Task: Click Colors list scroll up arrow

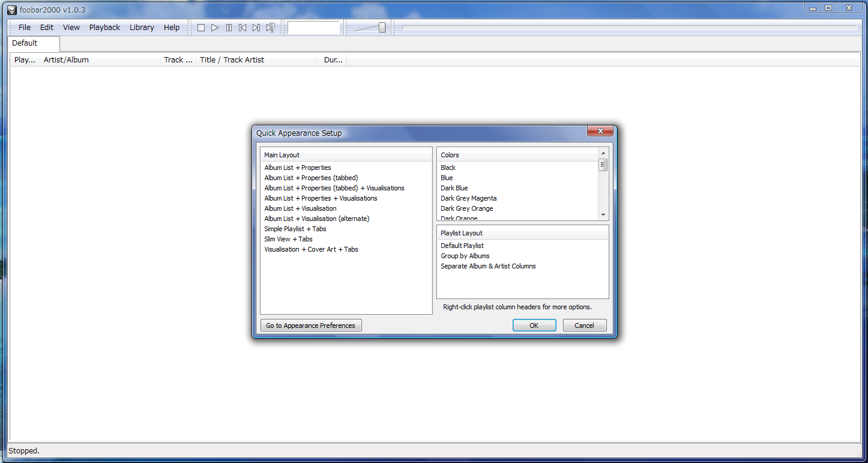Action: coord(603,153)
